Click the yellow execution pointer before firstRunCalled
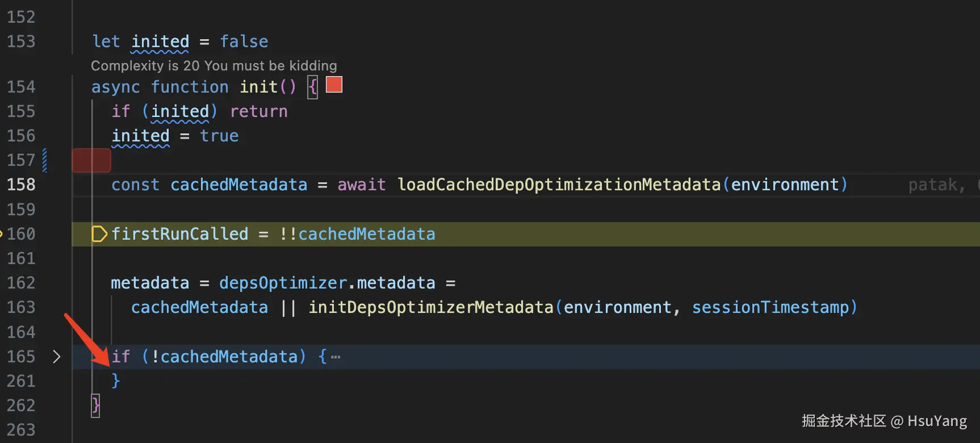Screen dimensions: 980x443 point(99,234)
